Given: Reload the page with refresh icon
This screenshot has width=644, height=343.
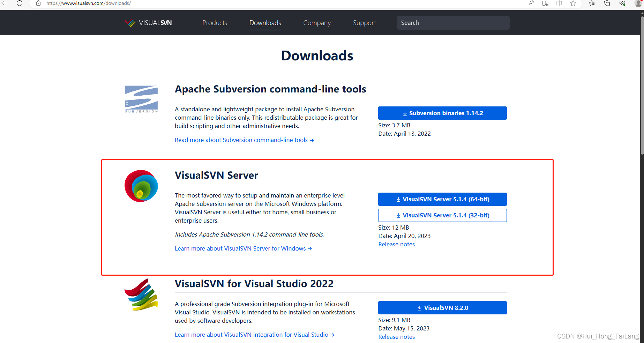Looking at the screenshot, I should (20, 3).
